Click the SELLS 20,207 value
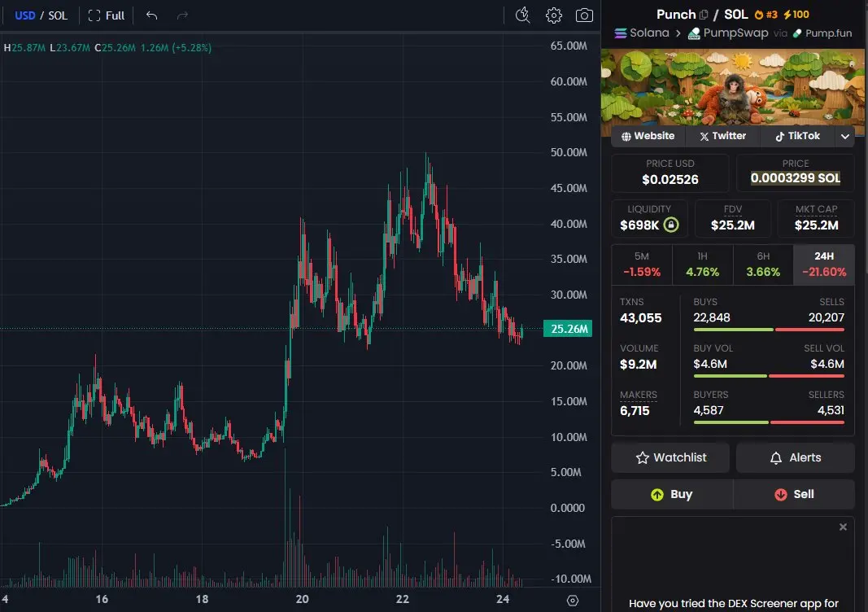The image size is (868, 612). (x=826, y=317)
